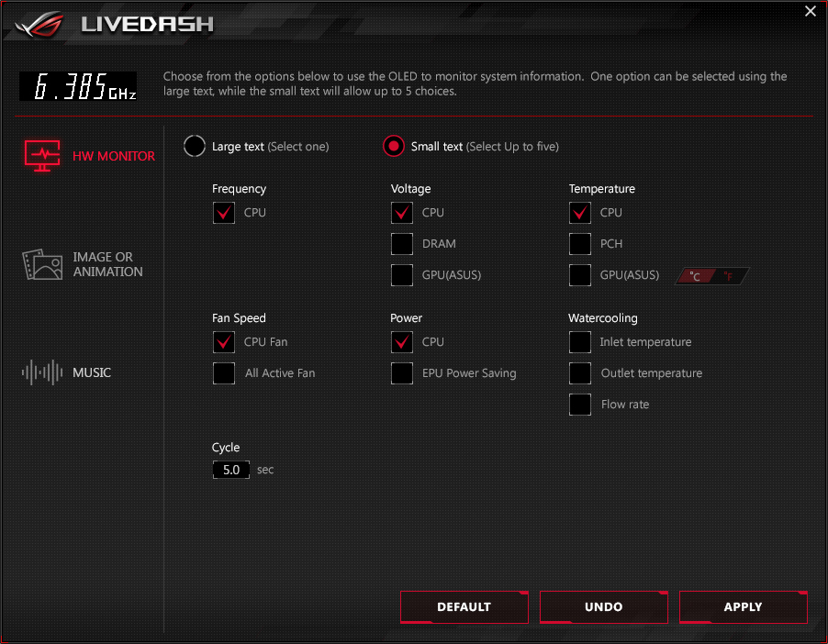Click the LIVEDASH title text
Screen dimensions: 828x644
point(147,24)
